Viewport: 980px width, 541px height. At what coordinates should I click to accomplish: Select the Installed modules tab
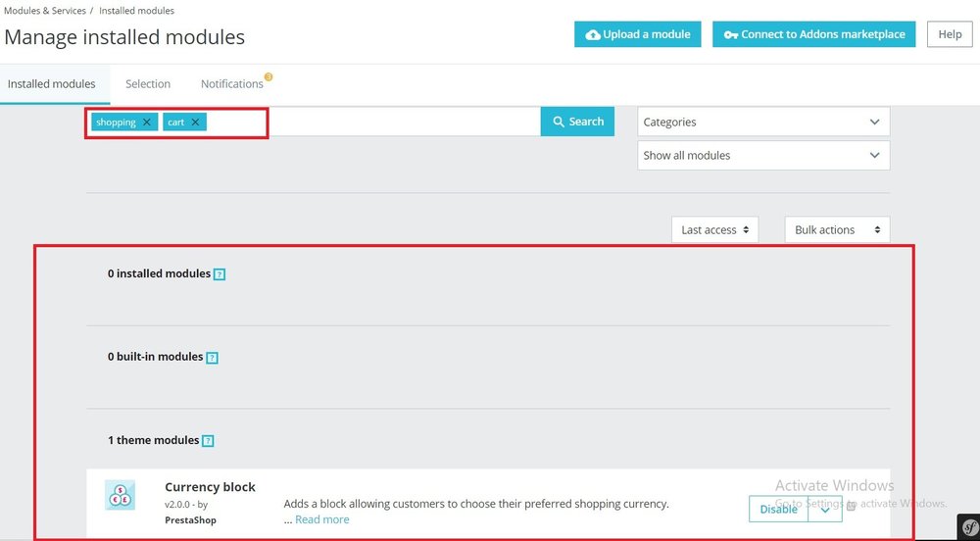tap(52, 84)
